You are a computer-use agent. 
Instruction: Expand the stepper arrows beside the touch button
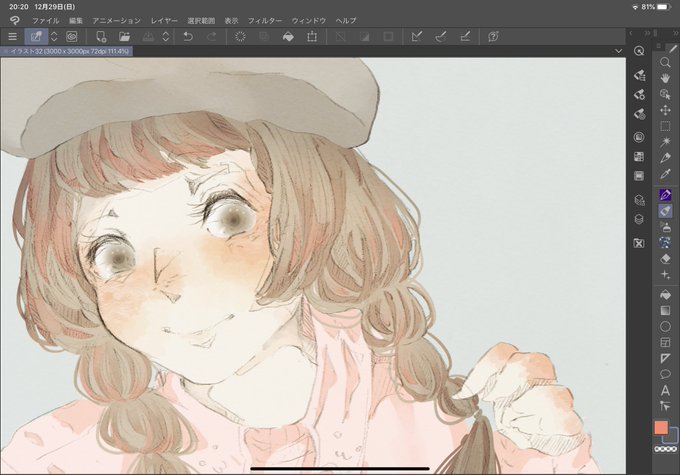click(x=54, y=37)
